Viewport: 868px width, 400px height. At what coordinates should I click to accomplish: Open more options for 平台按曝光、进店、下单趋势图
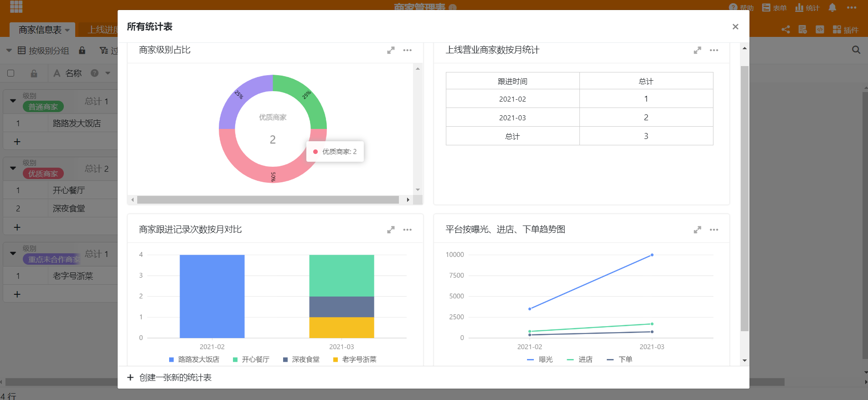(714, 230)
